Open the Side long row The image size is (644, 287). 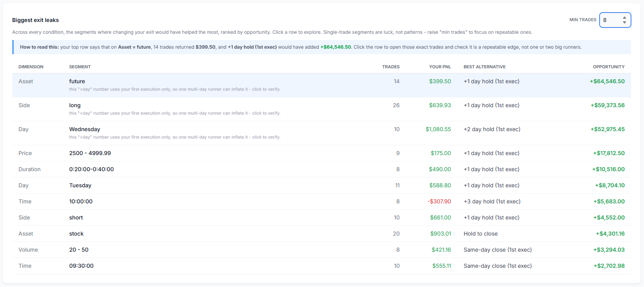click(x=322, y=109)
